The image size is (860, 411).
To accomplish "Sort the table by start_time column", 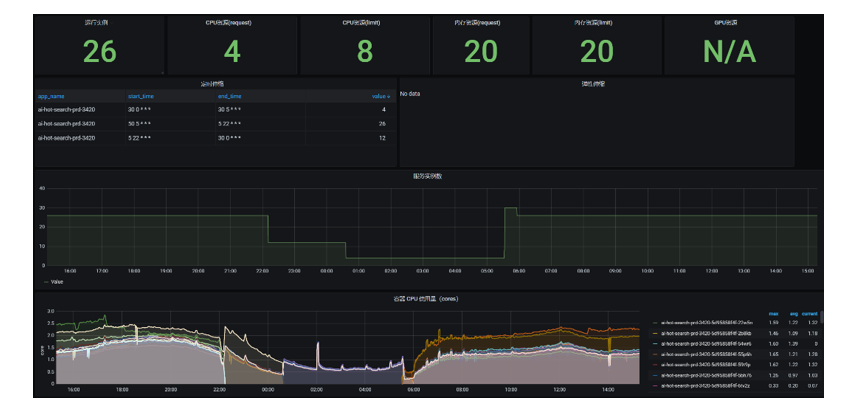I will (x=140, y=96).
